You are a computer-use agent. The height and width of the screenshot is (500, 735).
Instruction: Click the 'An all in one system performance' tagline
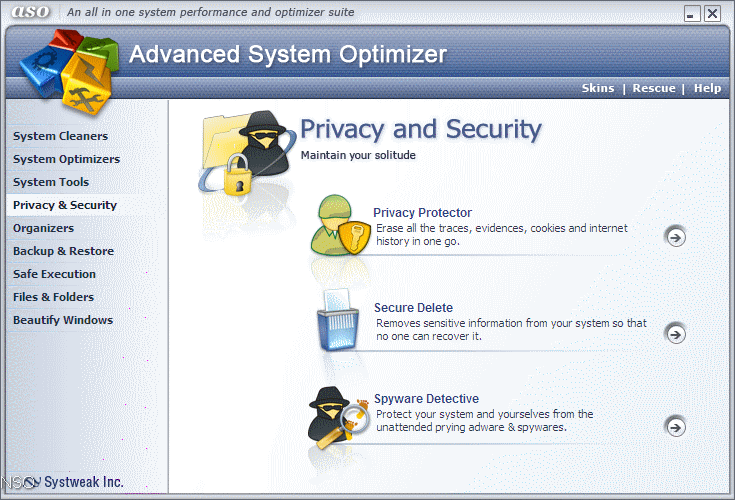tap(210, 12)
